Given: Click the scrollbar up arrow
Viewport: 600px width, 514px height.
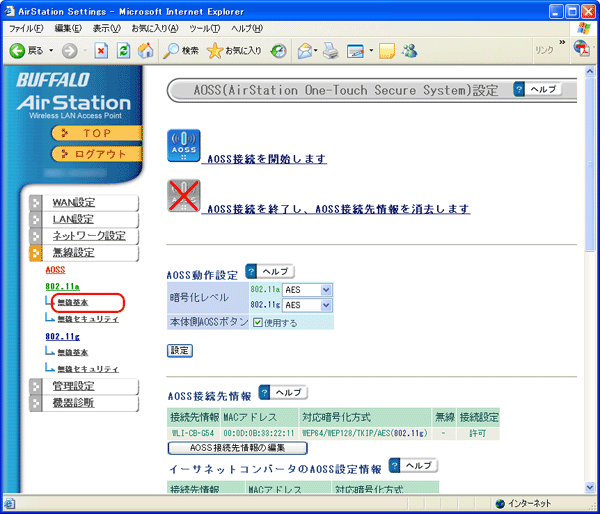Looking at the screenshot, I should coord(590,71).
